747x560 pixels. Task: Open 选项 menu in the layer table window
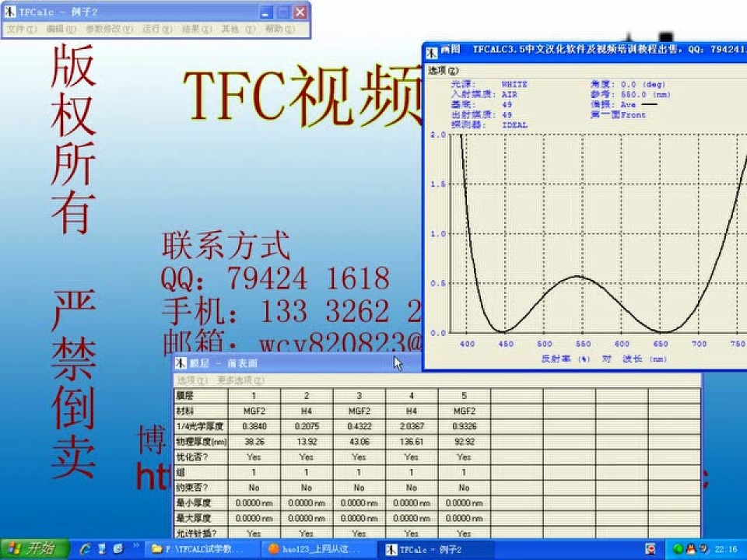(x=193, y=380)
